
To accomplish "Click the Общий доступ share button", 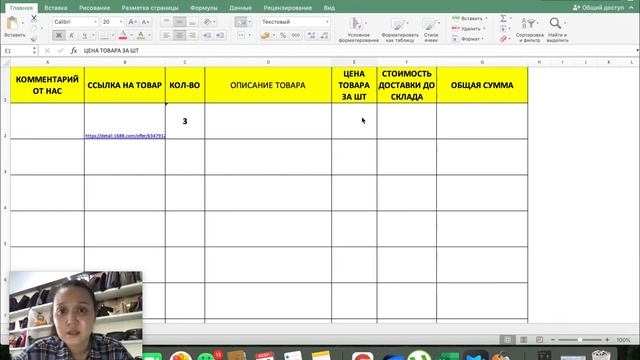I will (x=598, y=7).
